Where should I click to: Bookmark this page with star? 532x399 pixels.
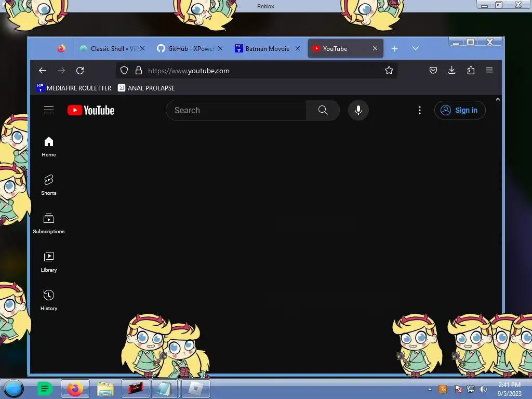click(x=389, y=70)
